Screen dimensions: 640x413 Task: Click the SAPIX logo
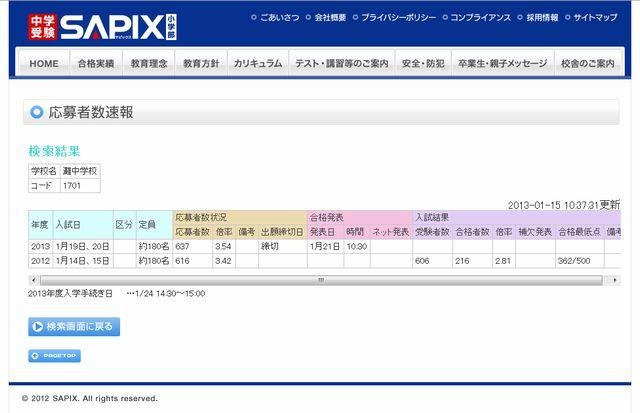click(102, 27)
